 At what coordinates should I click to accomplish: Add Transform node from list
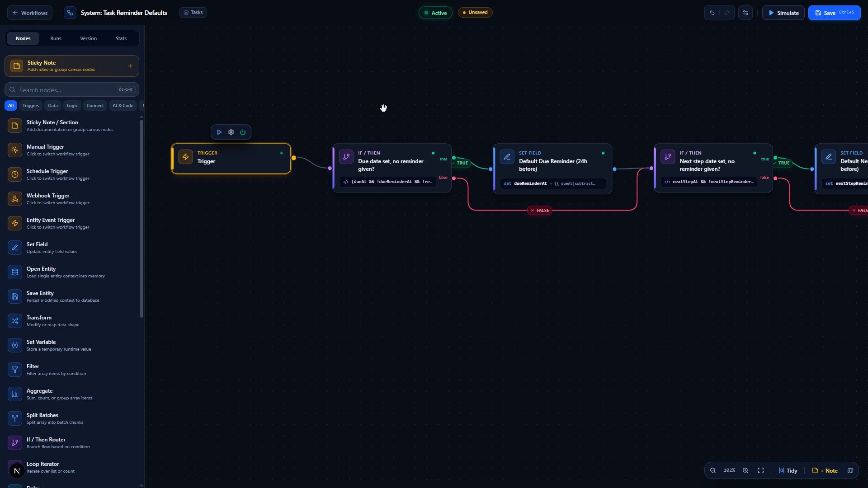click(71, 321)
